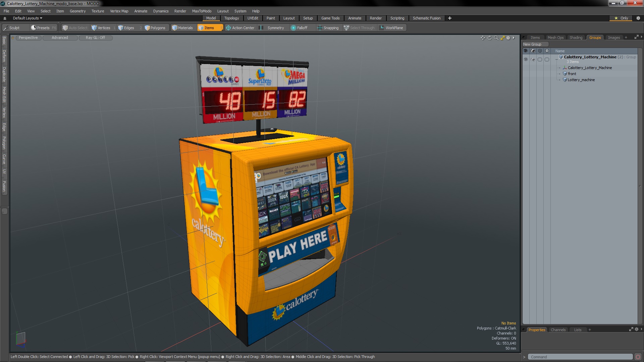Screen dimensions: 644x362
Task: Maximize the viewport with expand icon
Action: (502, 38)
